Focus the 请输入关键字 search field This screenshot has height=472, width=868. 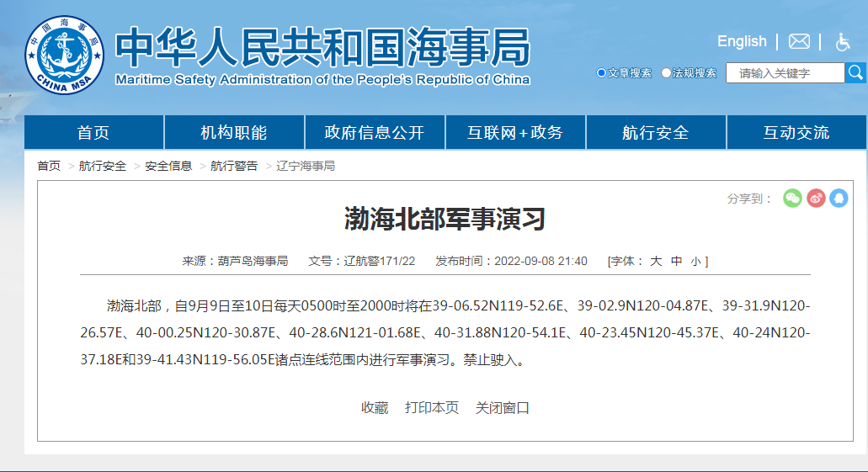785,73
